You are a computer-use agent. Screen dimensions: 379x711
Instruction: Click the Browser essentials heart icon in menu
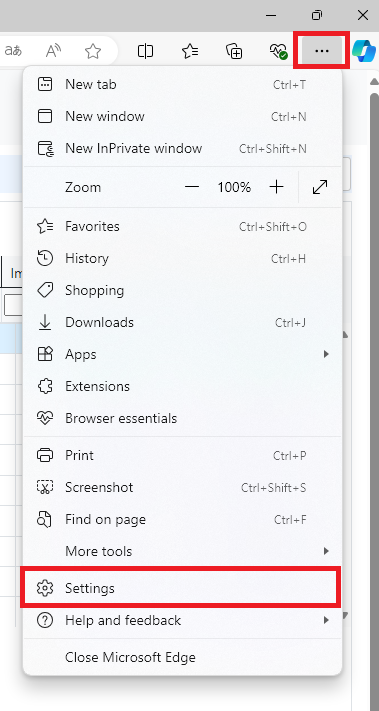point(44,418)
